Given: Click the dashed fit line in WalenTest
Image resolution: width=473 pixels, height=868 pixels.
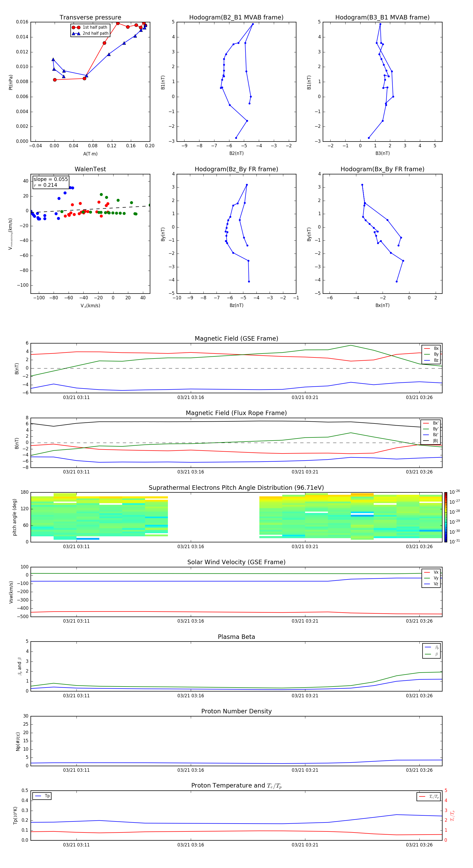Looking at the screenshot, I should pos(90,209).
